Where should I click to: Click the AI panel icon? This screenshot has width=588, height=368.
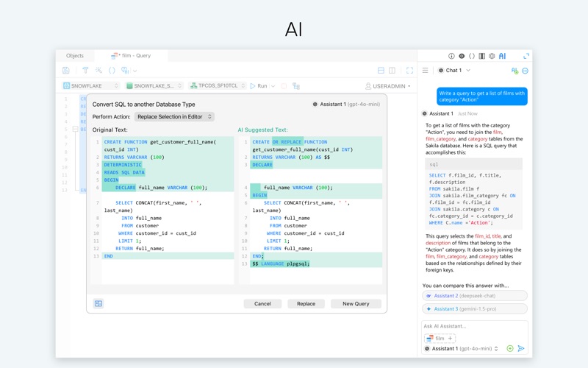coord(502,56)
